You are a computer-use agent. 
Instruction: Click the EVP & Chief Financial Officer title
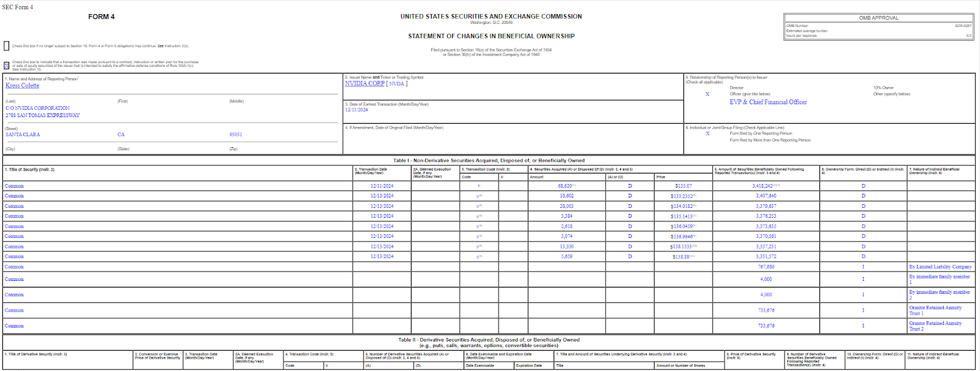coord(768,102)
